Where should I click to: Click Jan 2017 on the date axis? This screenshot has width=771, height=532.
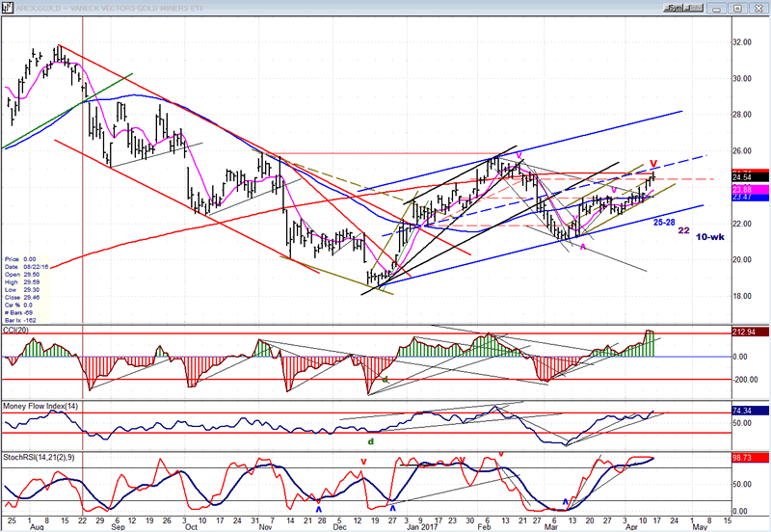point(423,526)
